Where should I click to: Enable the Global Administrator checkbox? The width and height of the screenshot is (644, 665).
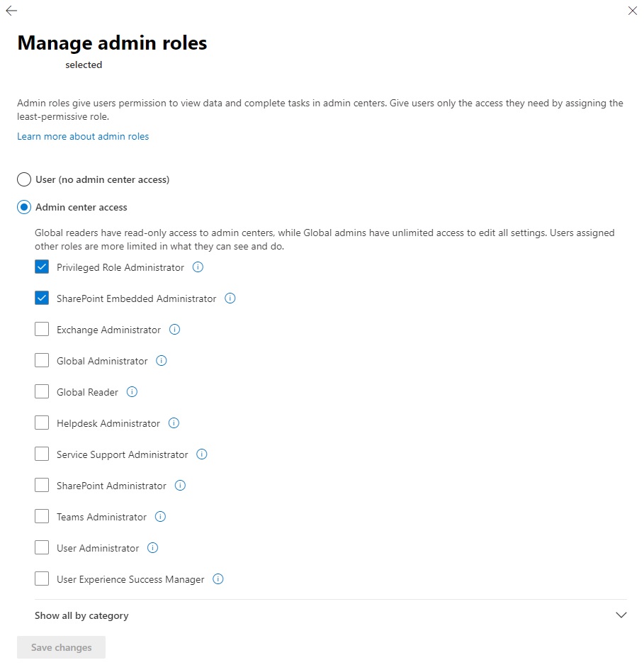coord(42,361)
